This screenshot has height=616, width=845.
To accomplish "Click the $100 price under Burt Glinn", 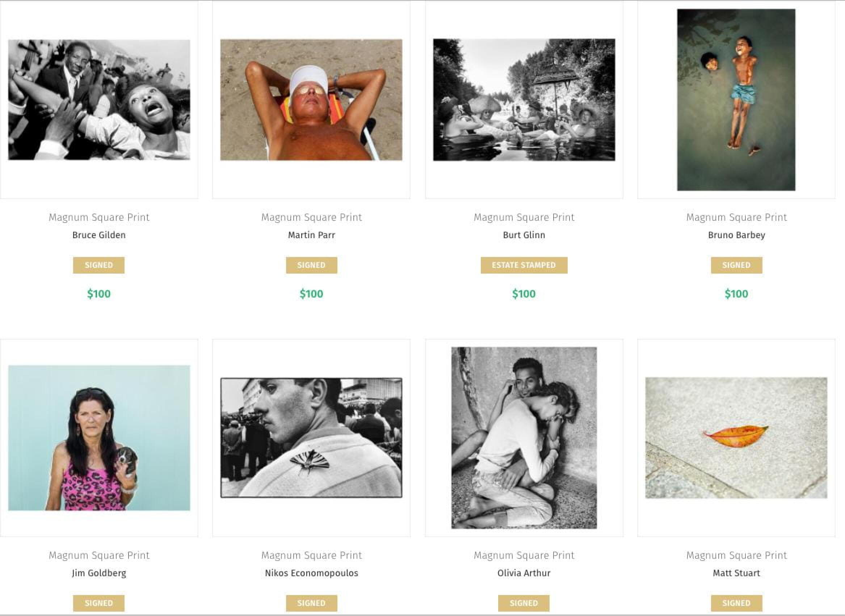I will pyautogui.click(x=524, y=294).
